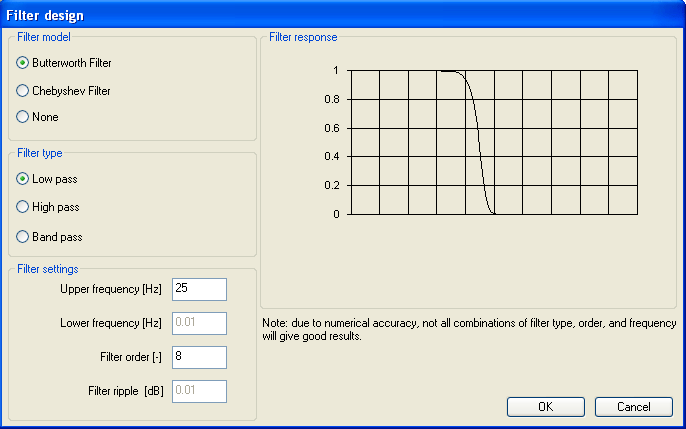Screen dimensions: 686x429
Task: Choose the Chebyshev Filter model
Action: tap(23, 91)
